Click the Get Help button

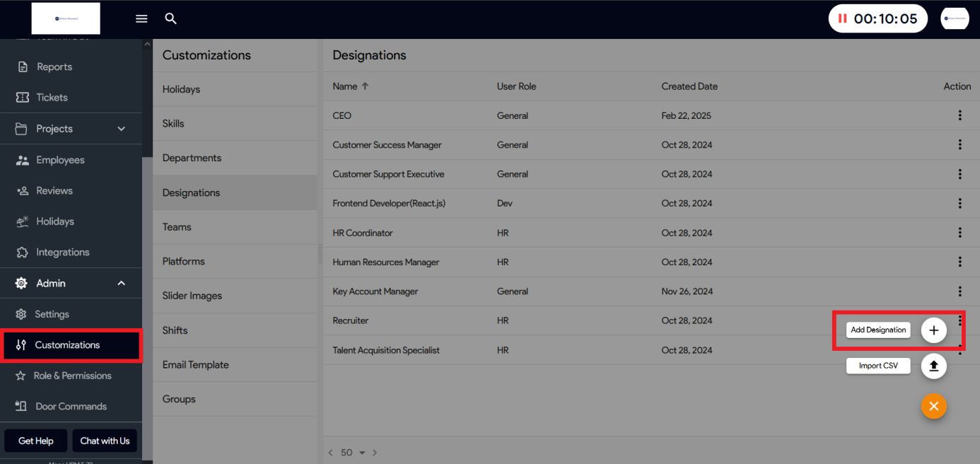[x=36, y=441]
